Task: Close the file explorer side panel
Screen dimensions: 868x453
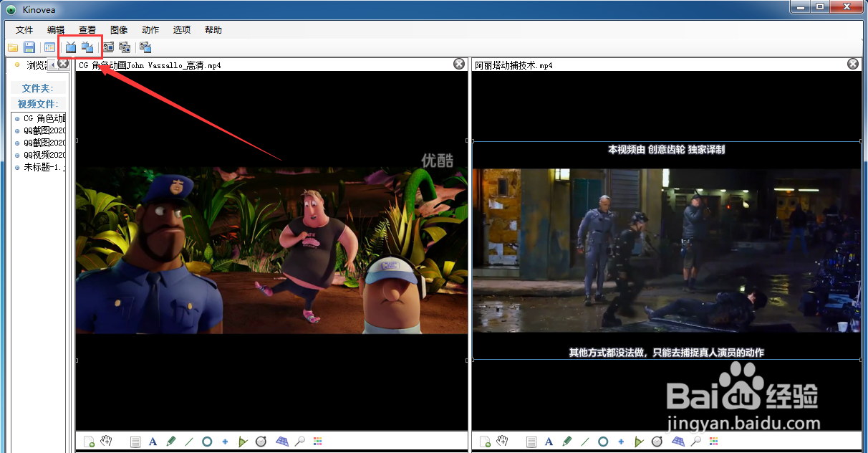Action: tap(63, 64)
